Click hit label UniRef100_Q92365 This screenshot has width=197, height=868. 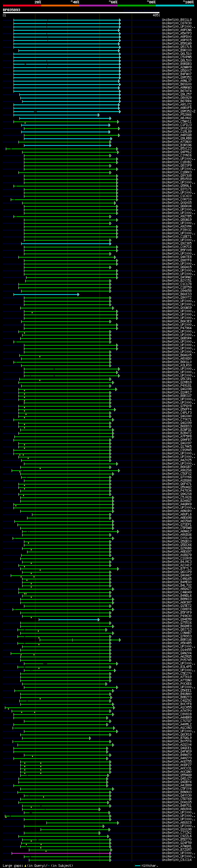[x=177, y=243]
